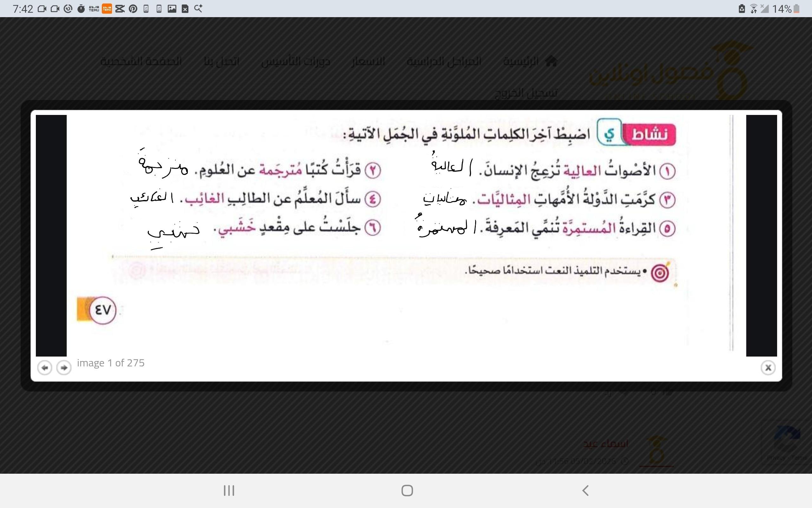Go to the previous image in the lightbox
Viewport: 812px width, 508px height.
(45, 368)
